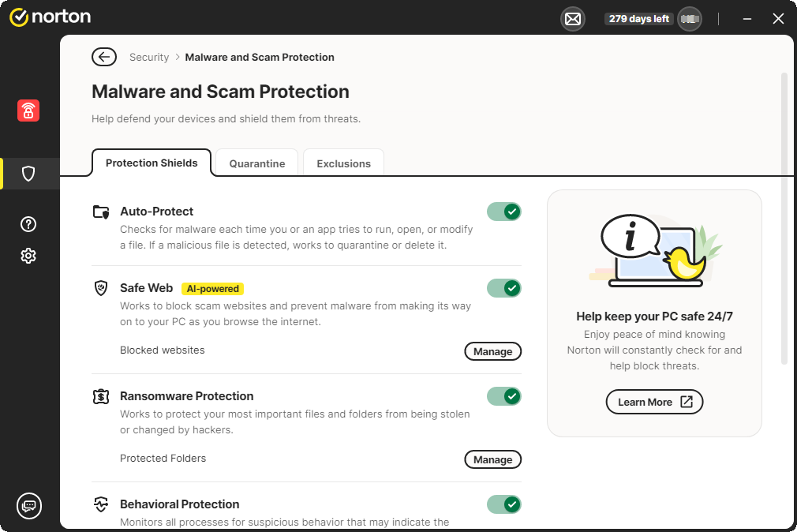
Task: Click the Auto-Protect folder shield icon
Action: point(101,212)
